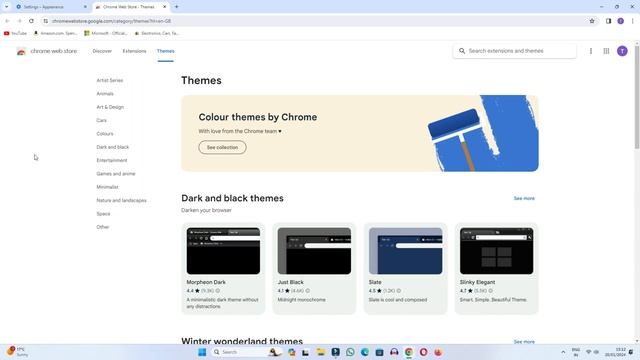
Task: Open Opera browser from the taskbar
Action: pos(423,352)
